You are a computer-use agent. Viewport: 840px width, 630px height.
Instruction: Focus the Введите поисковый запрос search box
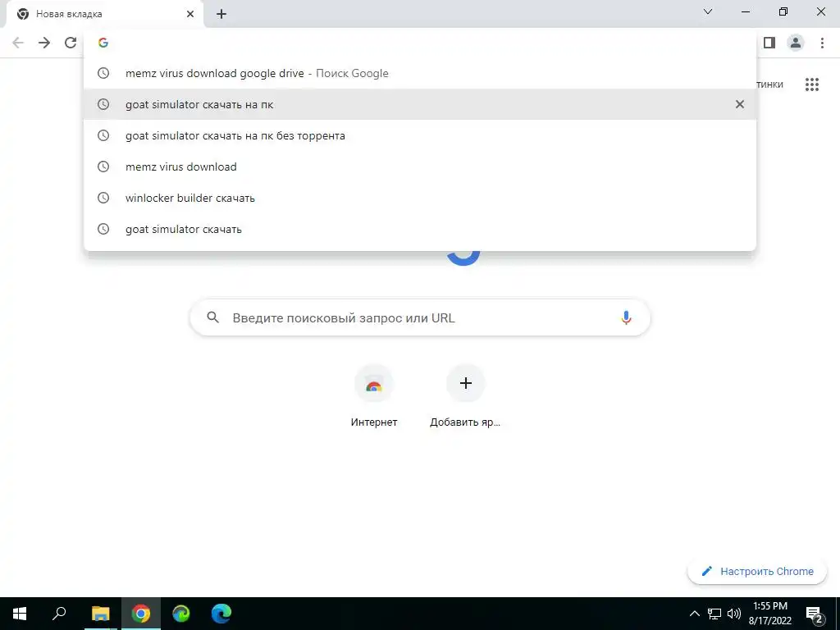tap(420, 317)
